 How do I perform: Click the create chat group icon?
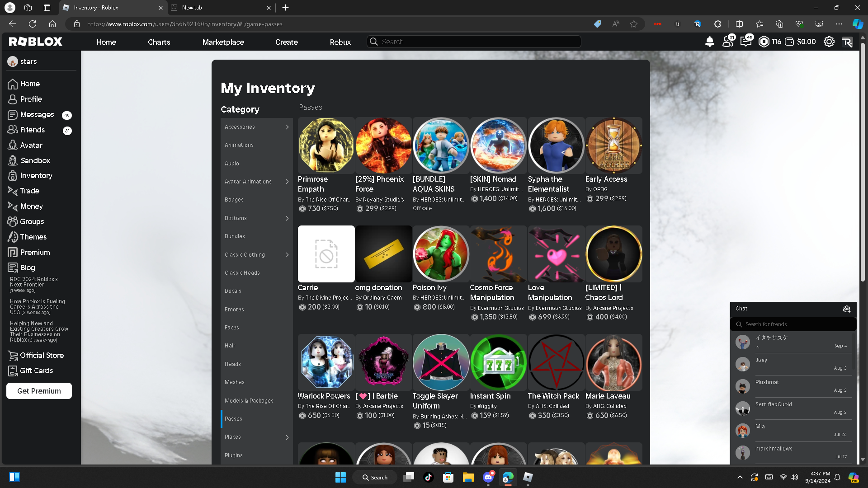(x=846, y=309)
